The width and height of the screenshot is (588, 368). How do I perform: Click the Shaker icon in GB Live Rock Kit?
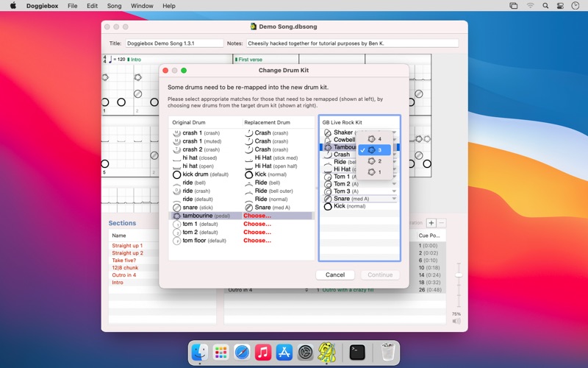click(x=328, y=132)
